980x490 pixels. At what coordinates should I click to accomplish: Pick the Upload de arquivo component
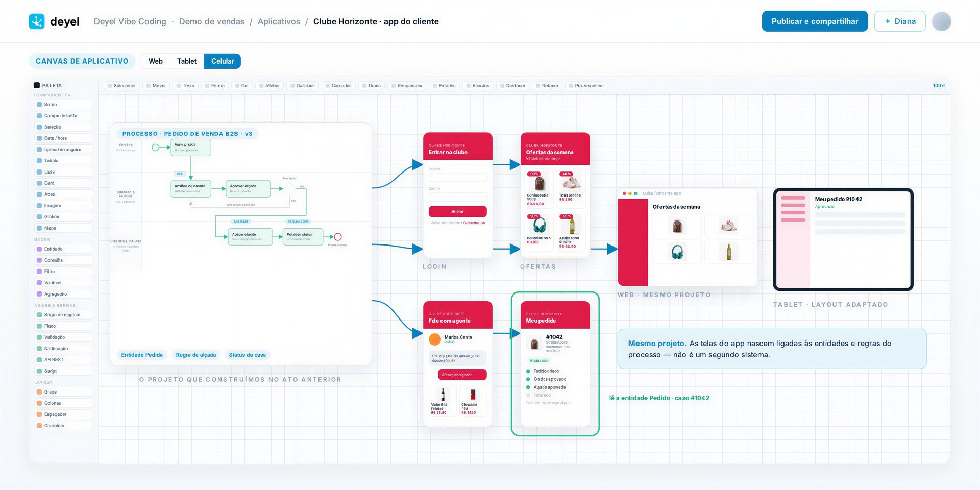(64, 150)
